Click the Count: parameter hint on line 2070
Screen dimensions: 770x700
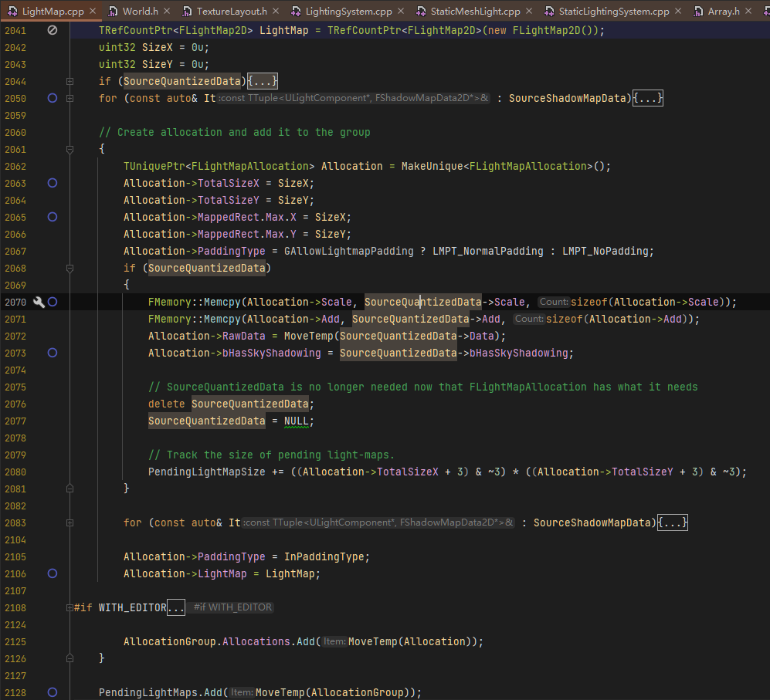click(x=554, y=302)
